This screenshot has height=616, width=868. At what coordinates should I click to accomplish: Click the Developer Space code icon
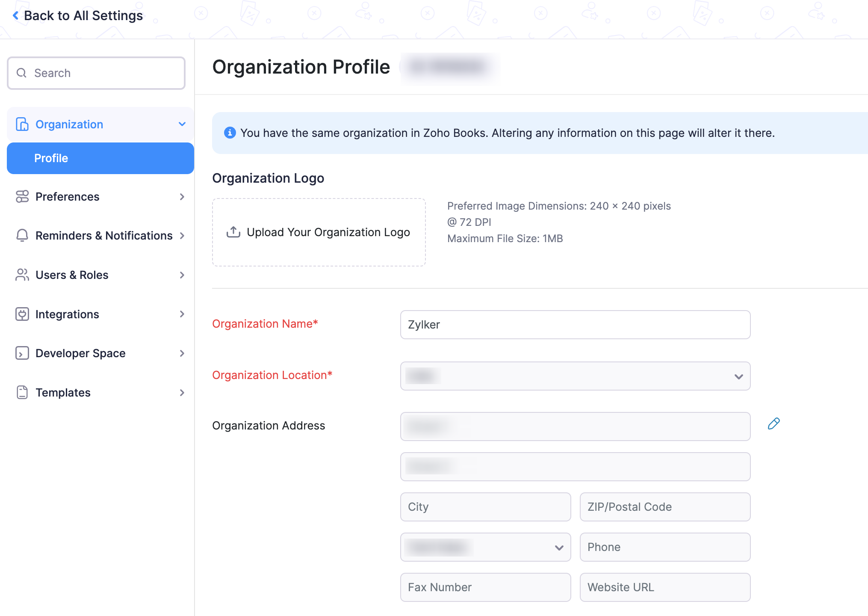22,353
